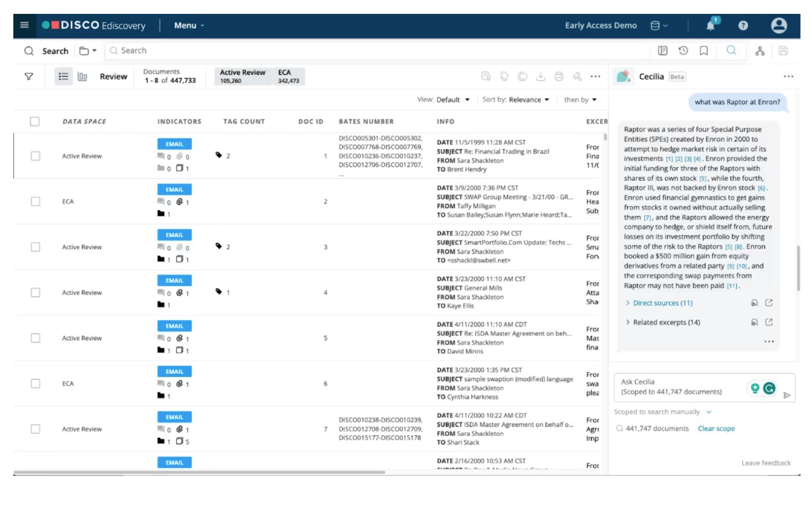Click the save search disk icon
Image resolution: width=812 pixels, height=528 pixels.
pos(783,51)
